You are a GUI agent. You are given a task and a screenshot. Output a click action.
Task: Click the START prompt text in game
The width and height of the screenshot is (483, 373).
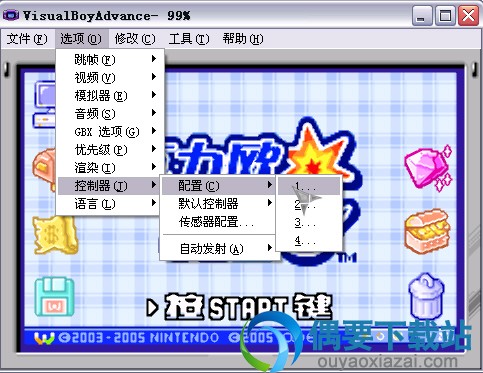[239, 307]
